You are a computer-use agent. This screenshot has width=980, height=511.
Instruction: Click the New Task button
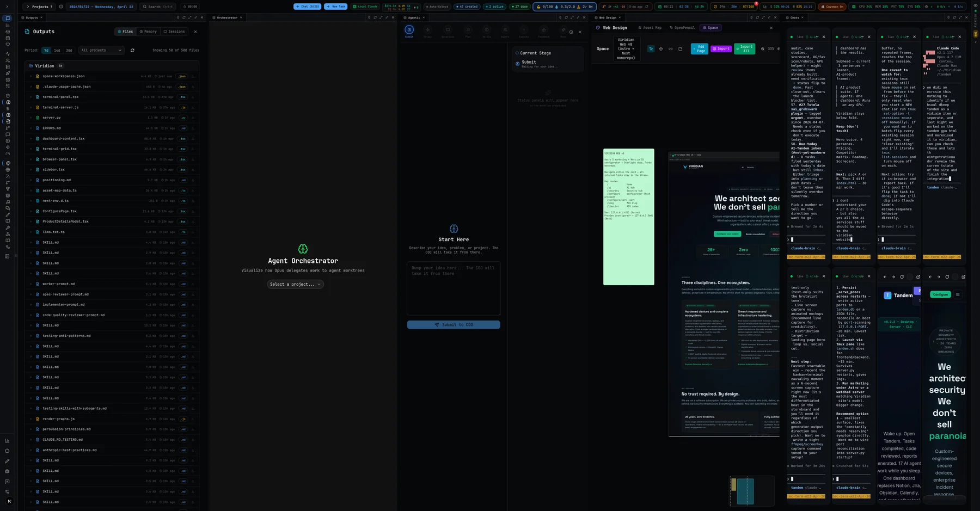pyautogui.click(x=335, y=7)
